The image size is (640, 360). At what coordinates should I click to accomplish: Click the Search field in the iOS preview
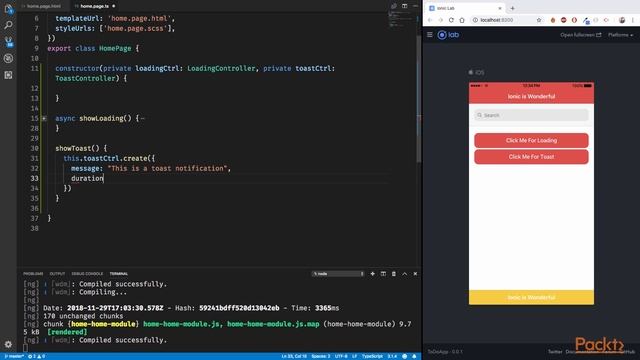pos(531,116)
